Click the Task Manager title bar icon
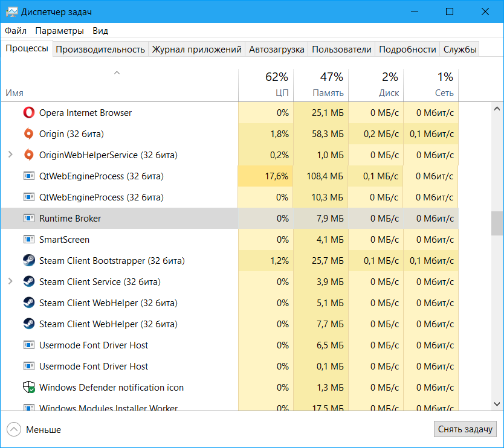 12,12
